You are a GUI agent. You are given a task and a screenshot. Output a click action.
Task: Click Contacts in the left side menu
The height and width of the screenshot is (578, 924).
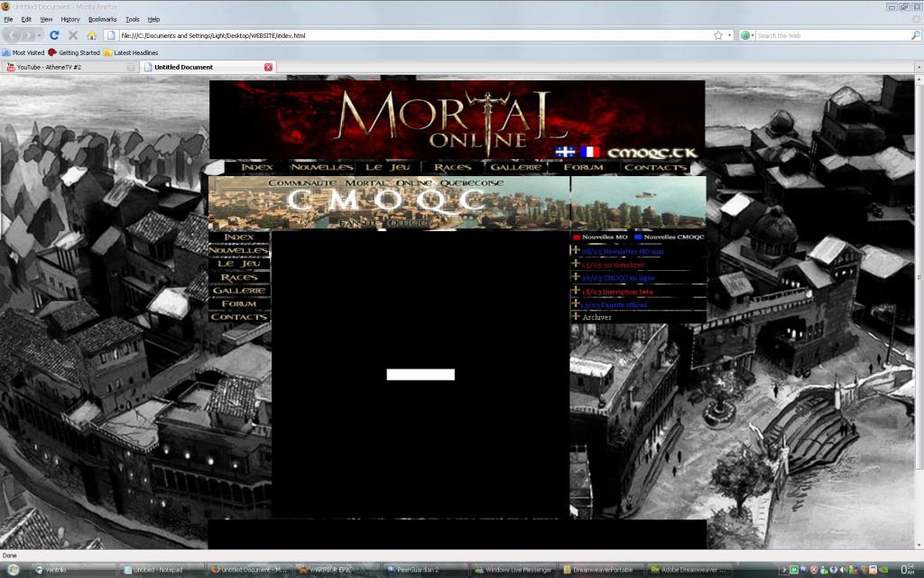click(x=239, y=317)
